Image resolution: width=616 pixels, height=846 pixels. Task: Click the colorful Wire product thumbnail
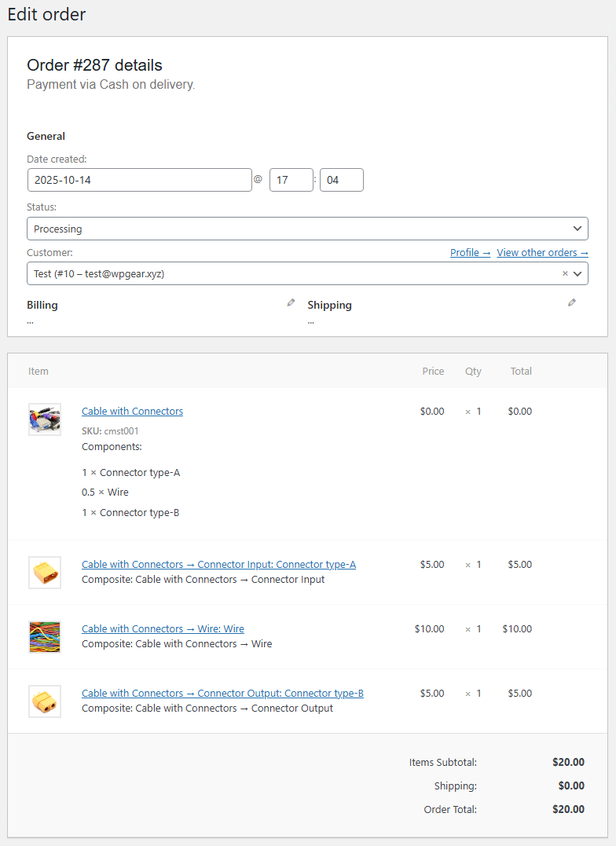coord(44,637)
